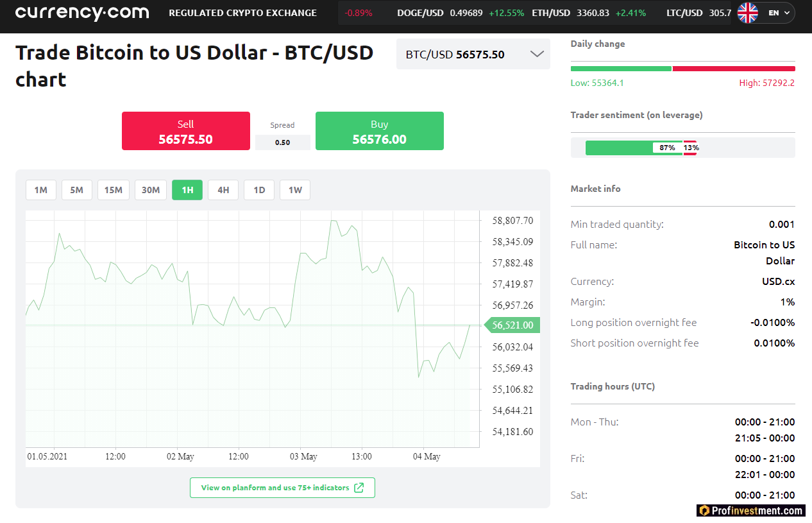Click the external-link icon on indicators button
Screen dimensions: 812x523
pos(360,488)
